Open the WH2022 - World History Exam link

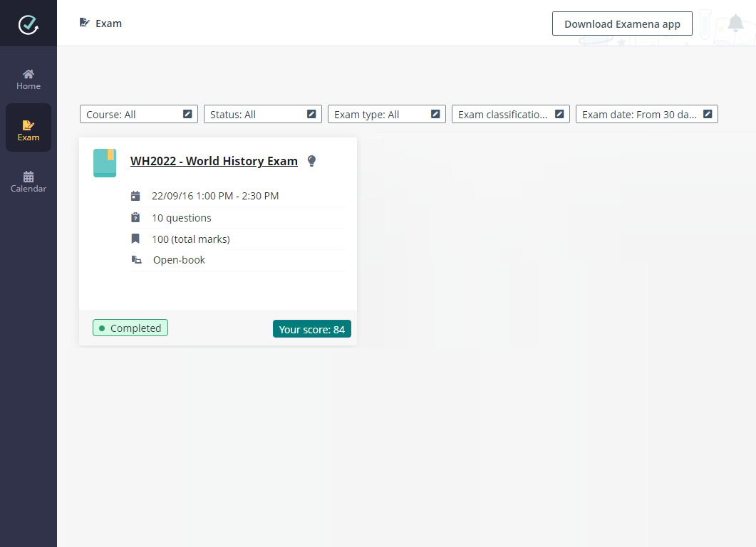tap(214, 161)
